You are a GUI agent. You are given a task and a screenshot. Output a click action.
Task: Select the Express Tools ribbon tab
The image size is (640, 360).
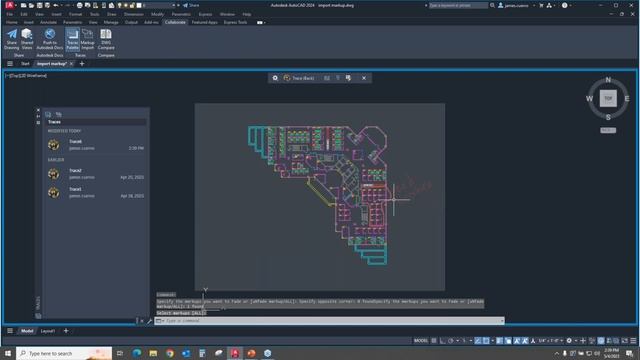pyautogui.click(x=236, y=22)
